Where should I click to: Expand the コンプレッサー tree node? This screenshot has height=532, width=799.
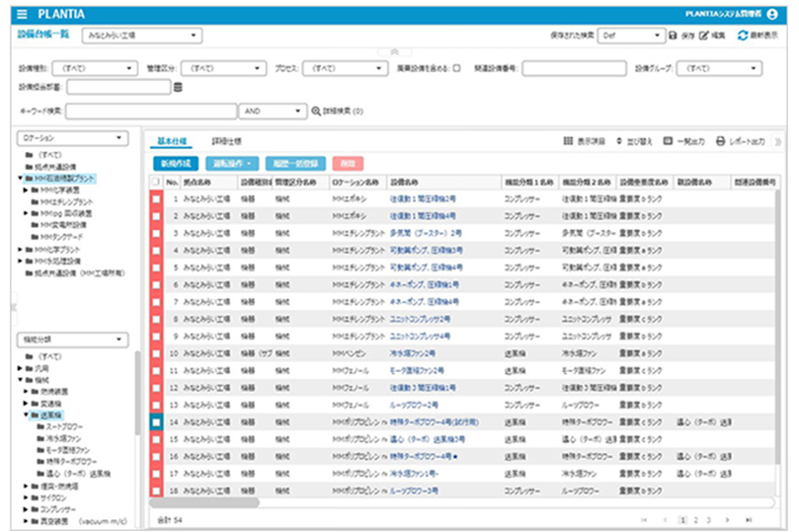tap(26, 509)
